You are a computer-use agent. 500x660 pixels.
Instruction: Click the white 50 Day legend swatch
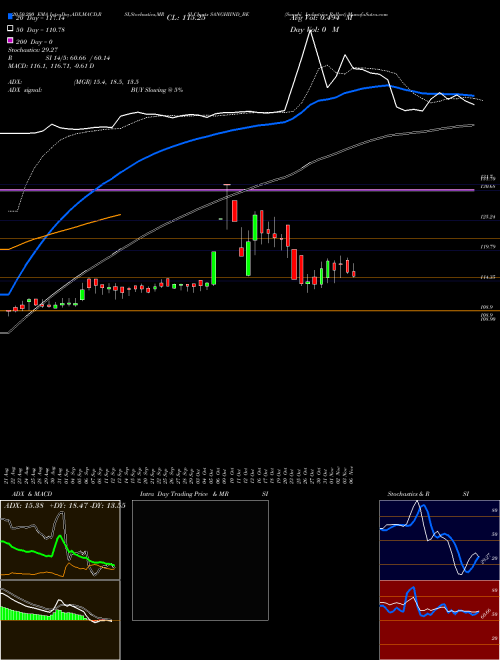10,29
